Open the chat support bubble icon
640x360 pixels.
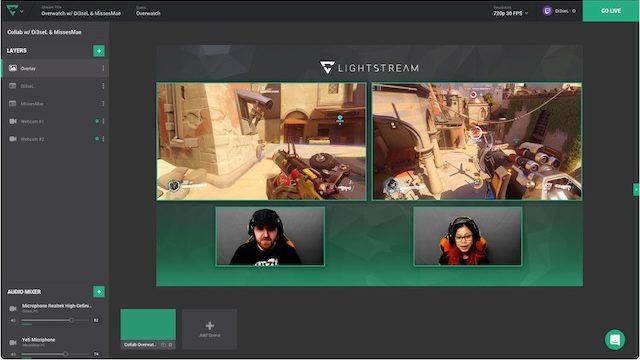coord(615,340)
